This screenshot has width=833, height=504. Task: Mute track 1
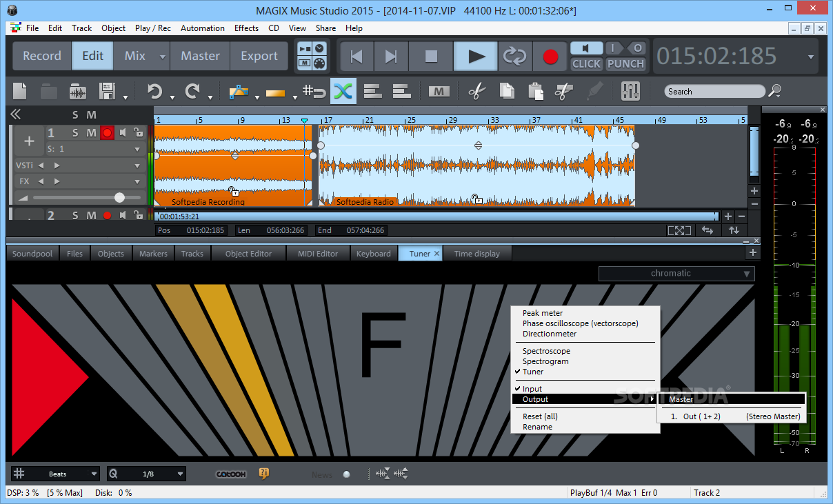[91, 132]
